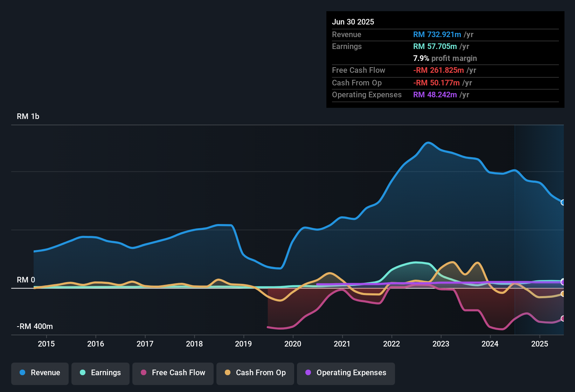Select the Revenue endpoint marker on the chart

563,202
